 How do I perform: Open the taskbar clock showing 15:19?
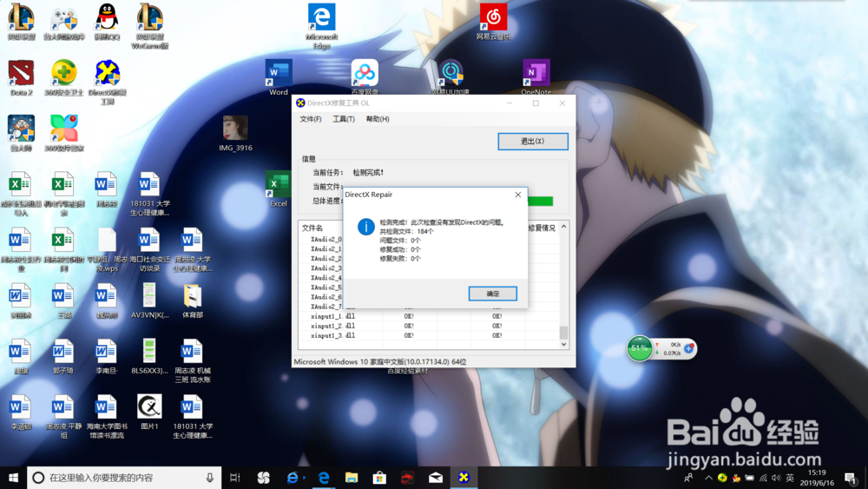[817, 478]
